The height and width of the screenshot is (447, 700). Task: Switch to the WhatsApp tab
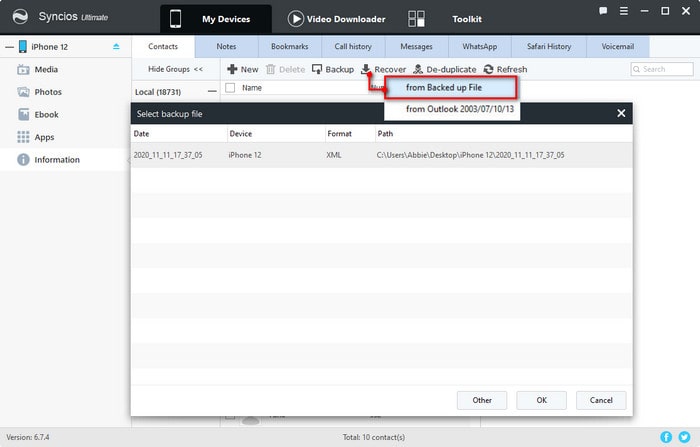[x=480, y=46]
